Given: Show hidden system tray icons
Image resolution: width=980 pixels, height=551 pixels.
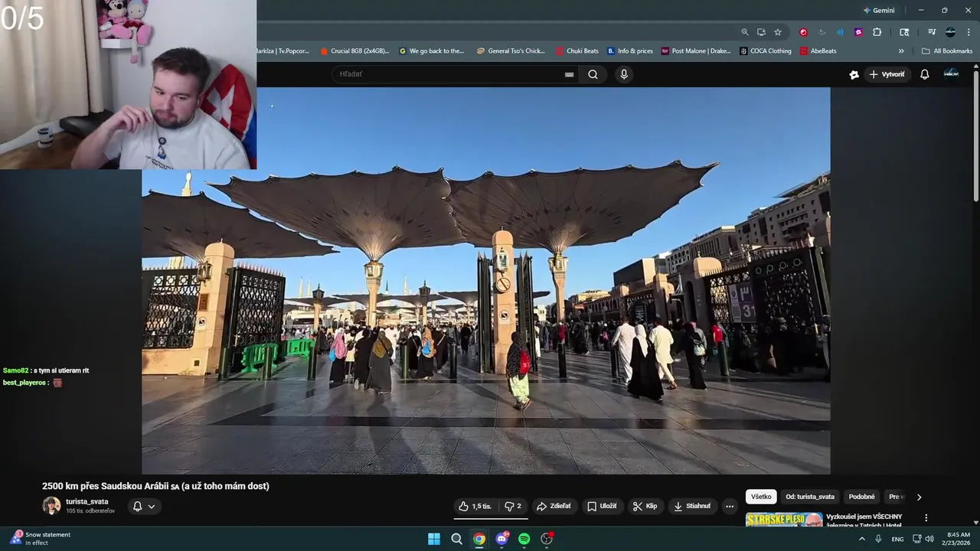Looking at the screenshot, I should [x=861, y=539].
